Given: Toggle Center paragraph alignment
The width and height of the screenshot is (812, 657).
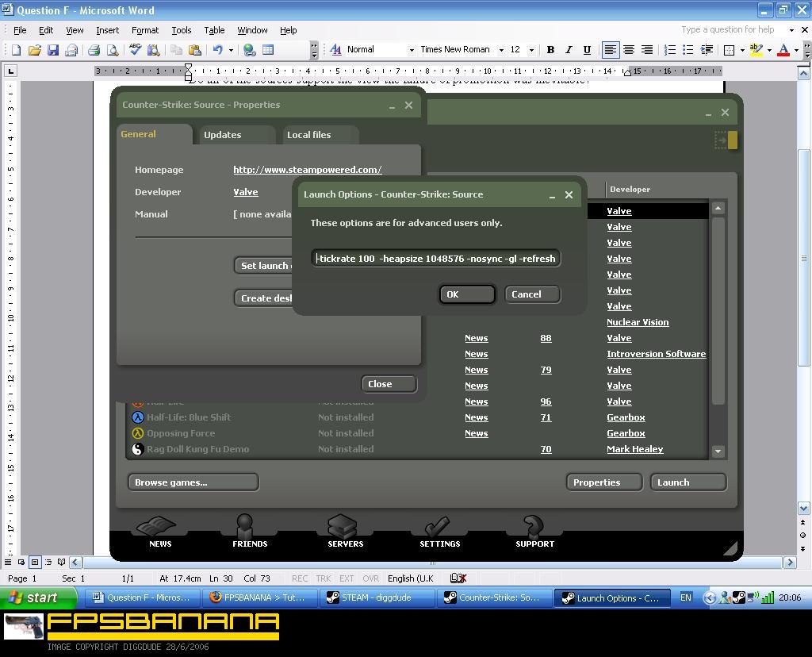Looking at the screenshot, I should (629, 50).
